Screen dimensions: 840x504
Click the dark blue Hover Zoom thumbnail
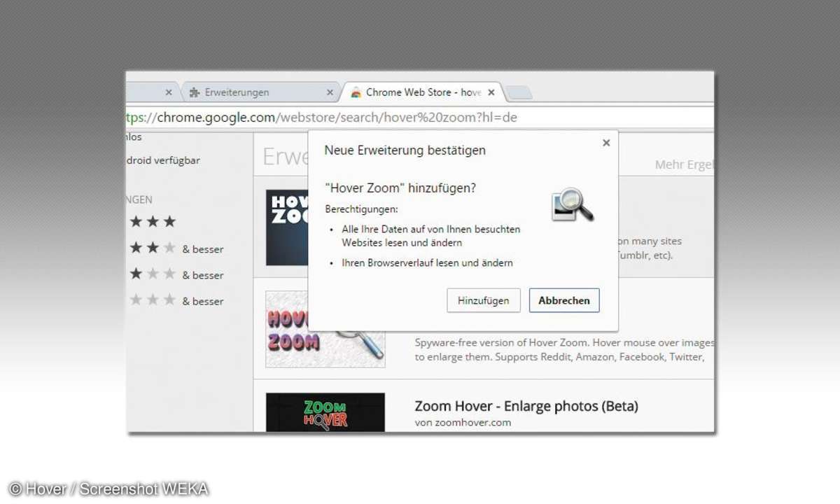(x=288, y=227)
